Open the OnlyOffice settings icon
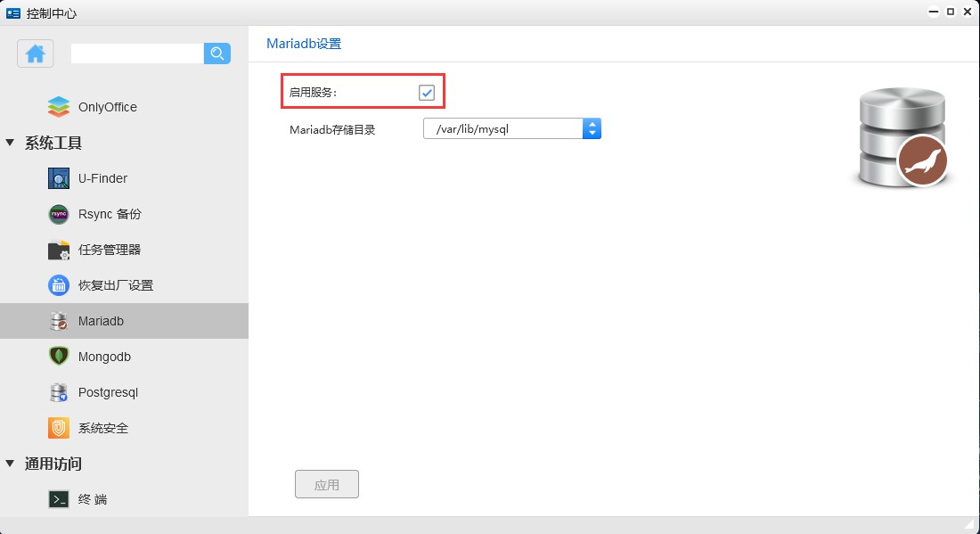 coord(58,106)
